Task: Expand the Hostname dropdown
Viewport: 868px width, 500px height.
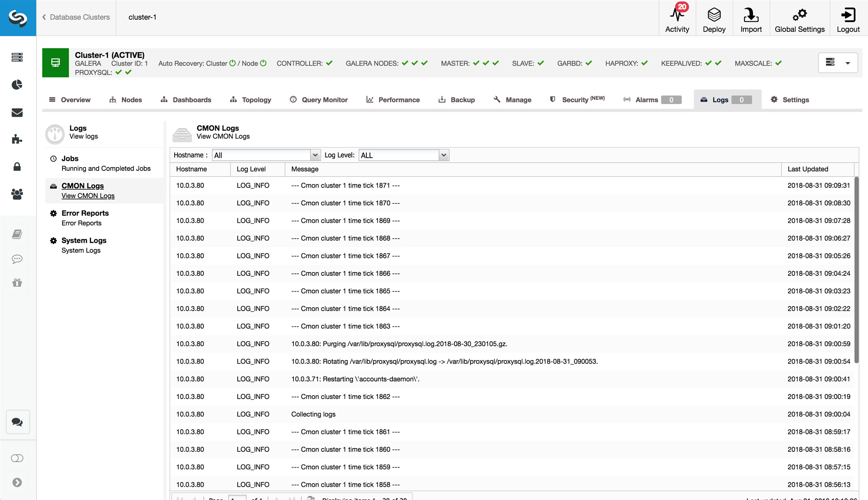Action: [x=315, y=155]
